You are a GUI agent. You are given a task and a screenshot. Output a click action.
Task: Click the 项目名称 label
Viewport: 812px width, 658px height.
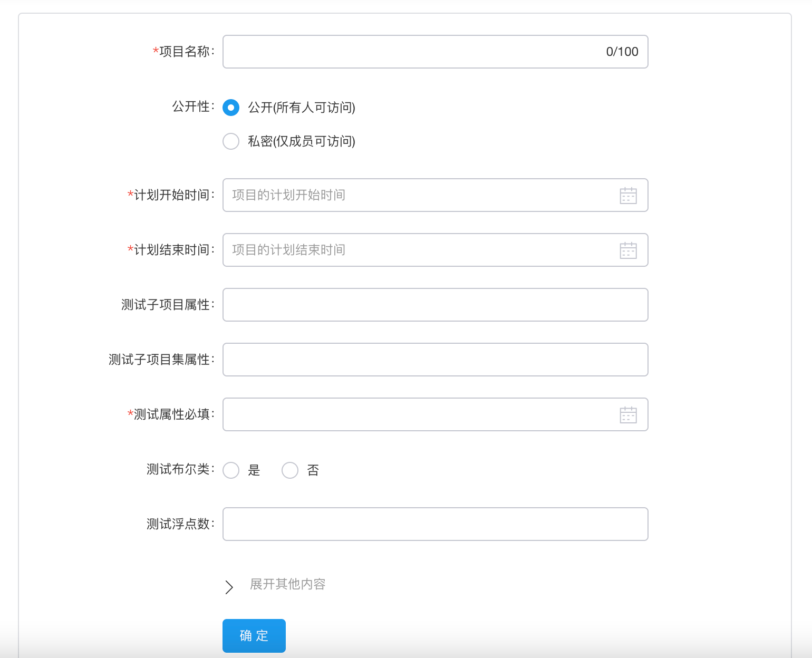click(183, 52)
